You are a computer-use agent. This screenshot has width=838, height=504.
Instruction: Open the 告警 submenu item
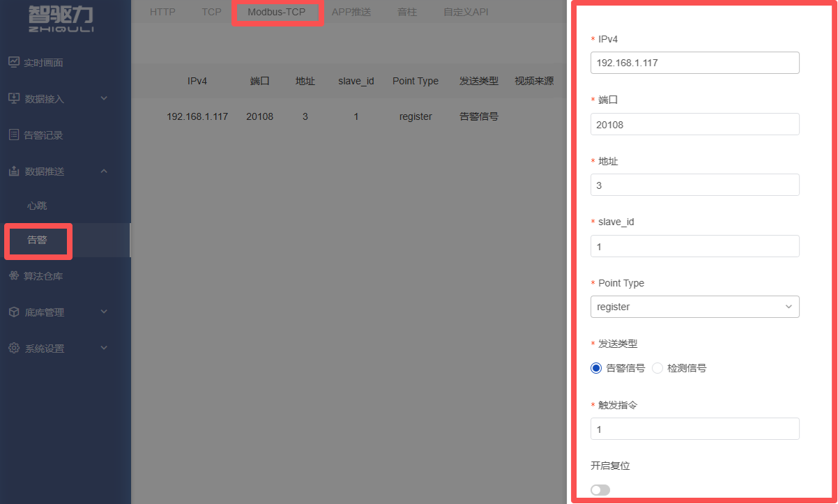coord(37,240)
